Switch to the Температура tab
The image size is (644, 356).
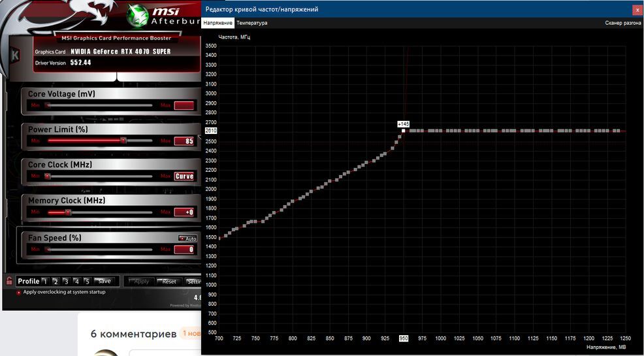pyautogui.click(x=251, y=23)
